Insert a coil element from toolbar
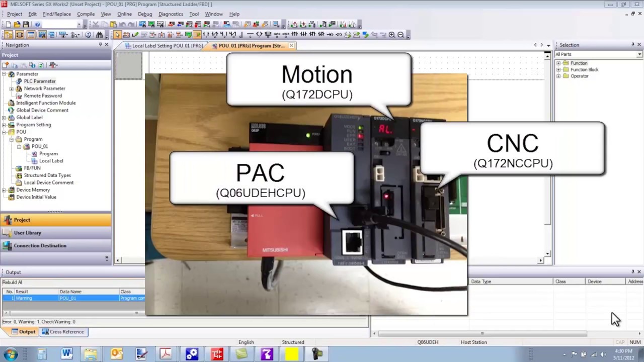Viewport: 644px width, 362px height. (259, 35)
